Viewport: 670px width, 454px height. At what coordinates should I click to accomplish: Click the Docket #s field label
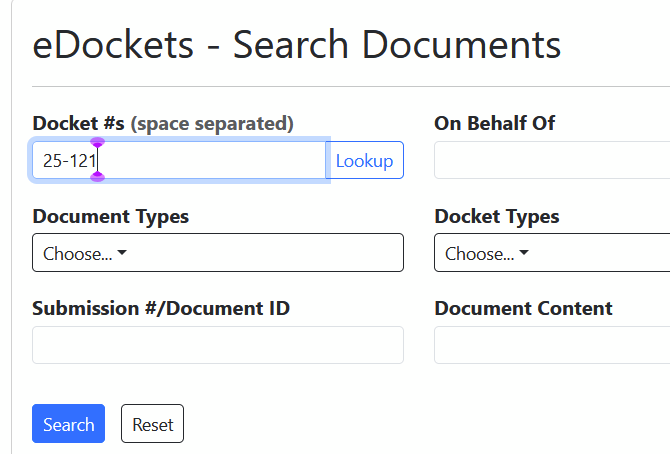(78, 123)
